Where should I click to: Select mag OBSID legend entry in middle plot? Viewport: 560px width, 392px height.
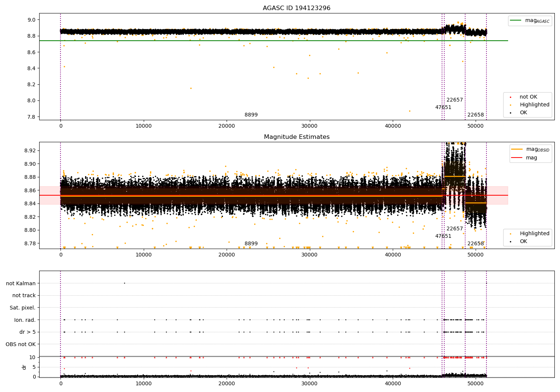(531, 149)
